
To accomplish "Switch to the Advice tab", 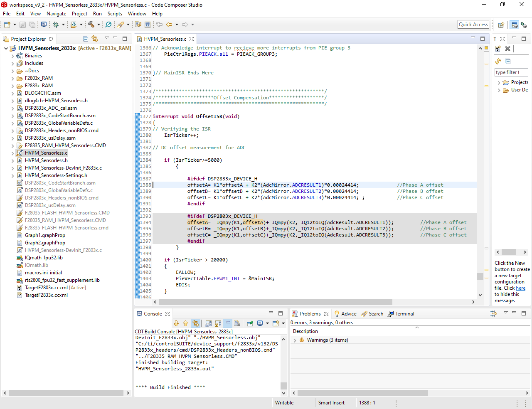I will [348, 314].
